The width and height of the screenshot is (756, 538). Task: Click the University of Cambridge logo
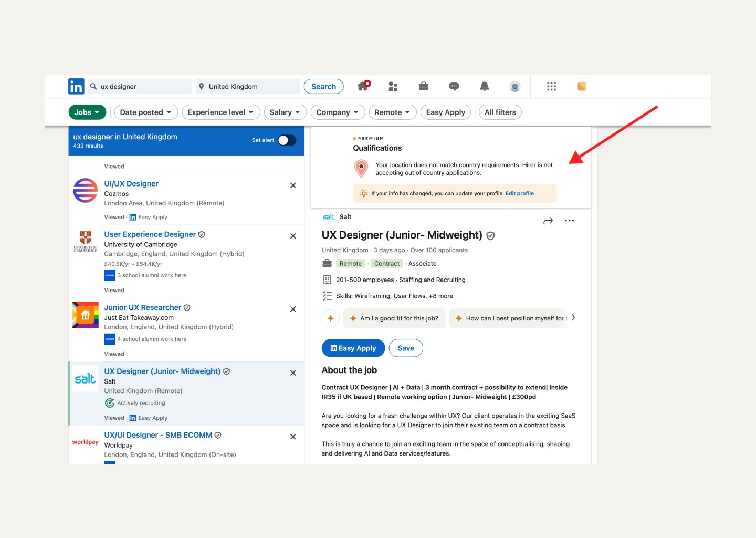85,241
